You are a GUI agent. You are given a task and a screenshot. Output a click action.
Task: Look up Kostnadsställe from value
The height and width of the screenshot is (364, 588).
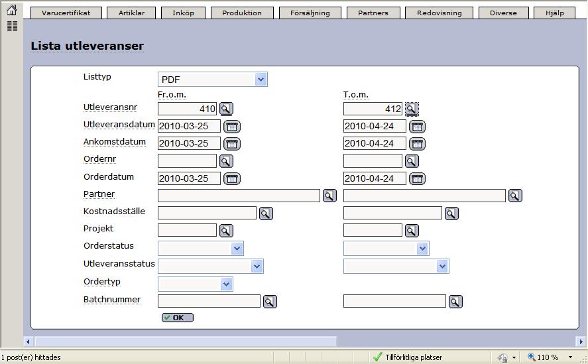pos(266,213)
